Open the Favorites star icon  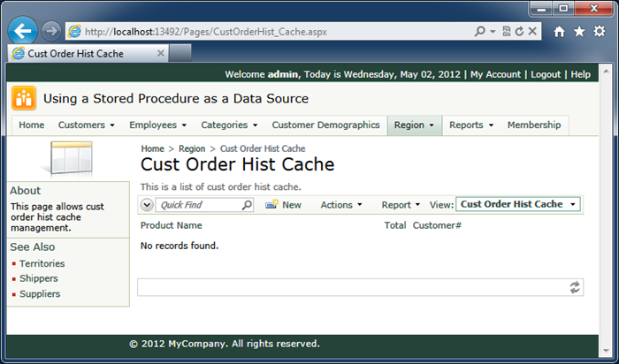[x=579, y=31]
